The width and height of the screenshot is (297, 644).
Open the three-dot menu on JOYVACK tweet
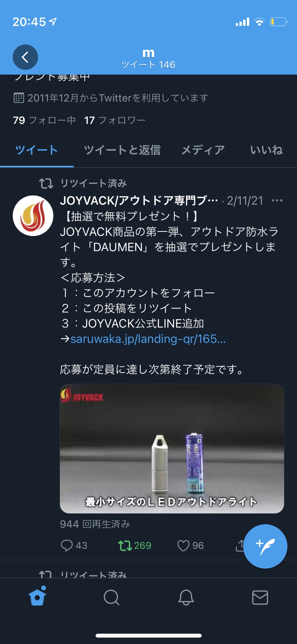277,201
